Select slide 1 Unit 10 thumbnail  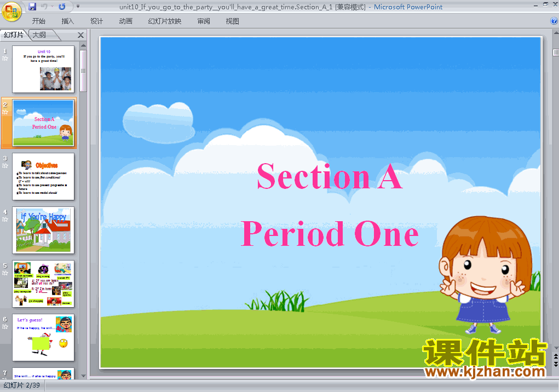[x=43, y=69]
